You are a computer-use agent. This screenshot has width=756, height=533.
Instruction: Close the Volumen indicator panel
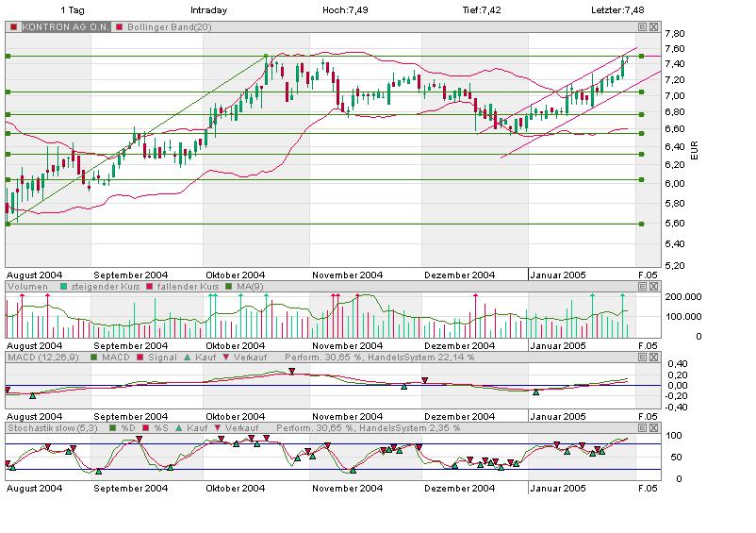click(652, 286)
